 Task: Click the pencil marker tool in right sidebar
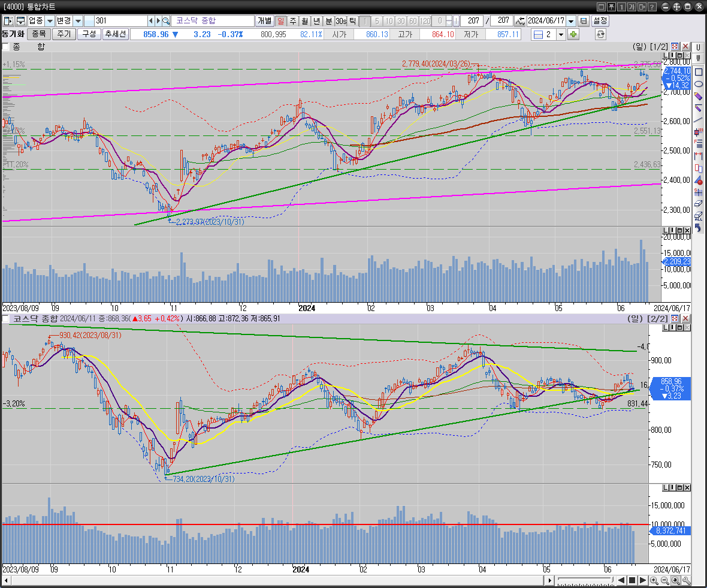click(699, 96)
